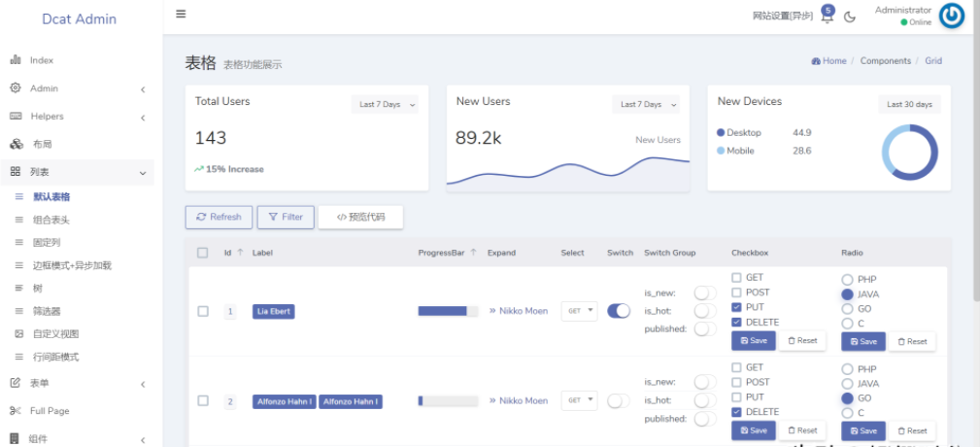
Task: Open 筛选器 sidebar menu item
Action: (47, 311)
